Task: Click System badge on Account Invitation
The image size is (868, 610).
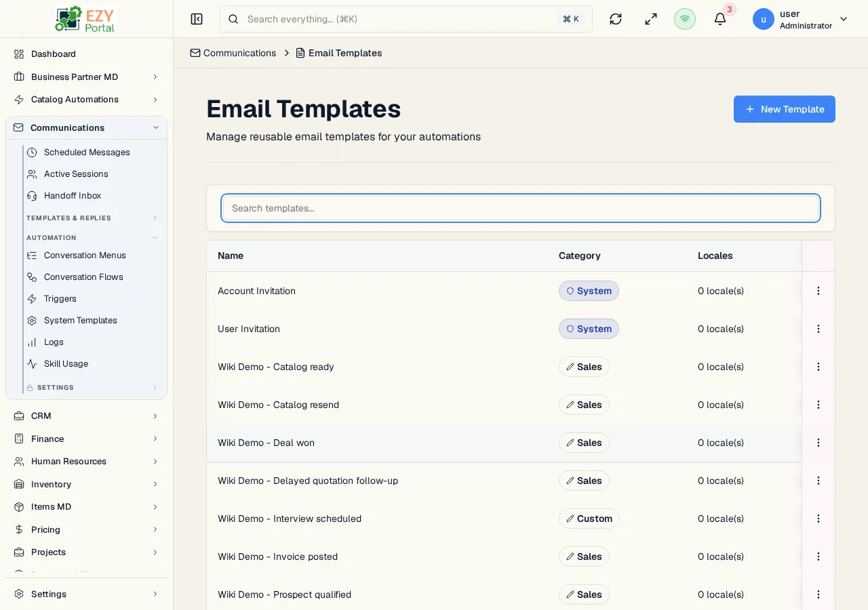Action: 589,291
